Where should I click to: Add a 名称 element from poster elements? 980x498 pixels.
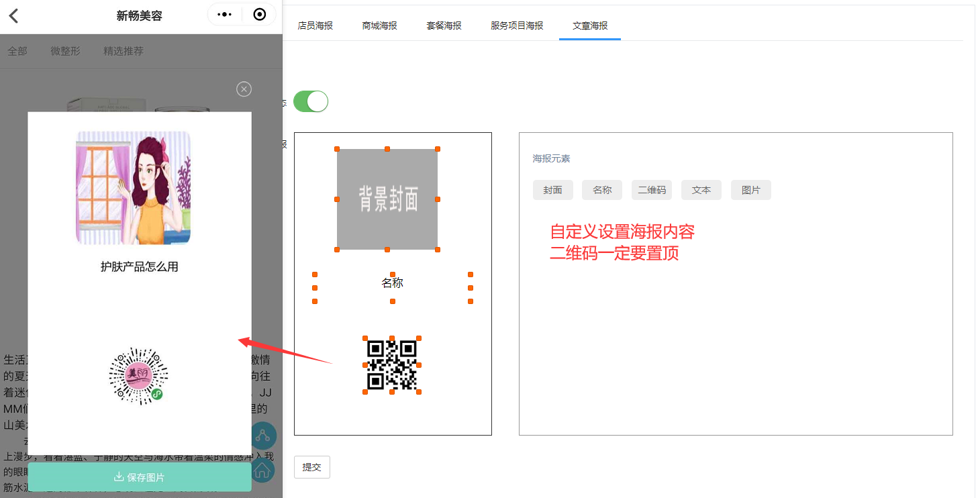click(x=603, y=190)
